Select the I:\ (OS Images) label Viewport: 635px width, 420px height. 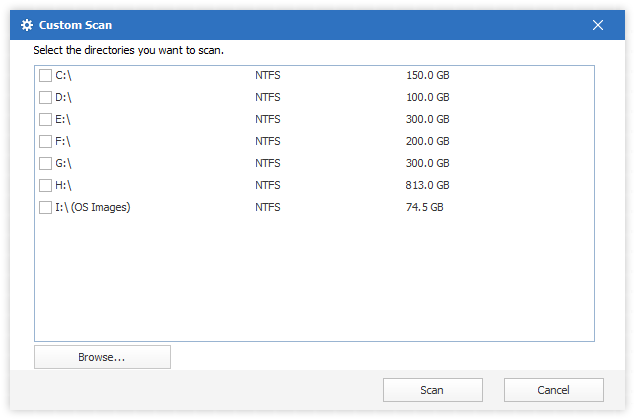click(93, 207)
